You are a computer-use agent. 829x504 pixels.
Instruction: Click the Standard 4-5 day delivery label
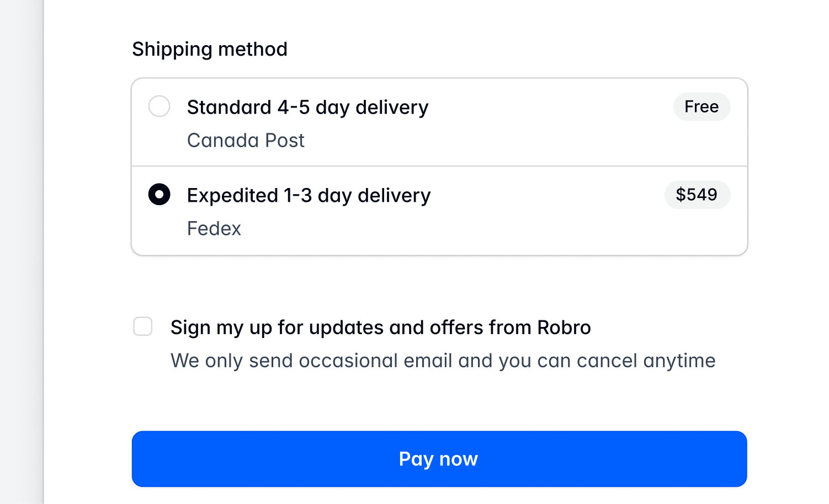(x=307, y=107)
